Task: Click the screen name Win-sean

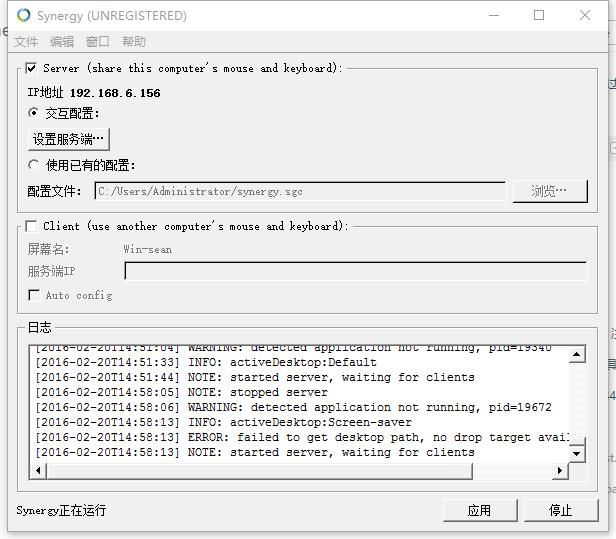Action: pyautogui.click(x=148, y=249)
